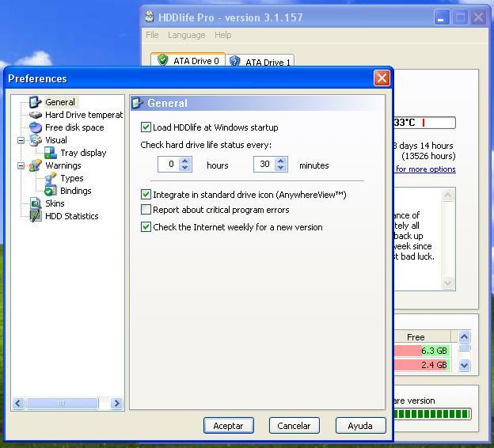Click the drive list scroll down arrow
This screenshot has width=494, height=448.
[x=464, y=366]
